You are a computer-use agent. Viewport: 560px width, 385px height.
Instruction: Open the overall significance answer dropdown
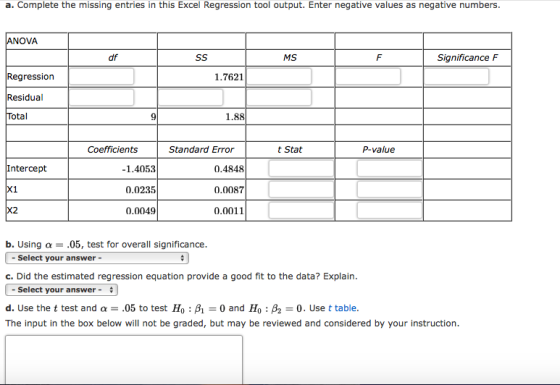[97, 258]
